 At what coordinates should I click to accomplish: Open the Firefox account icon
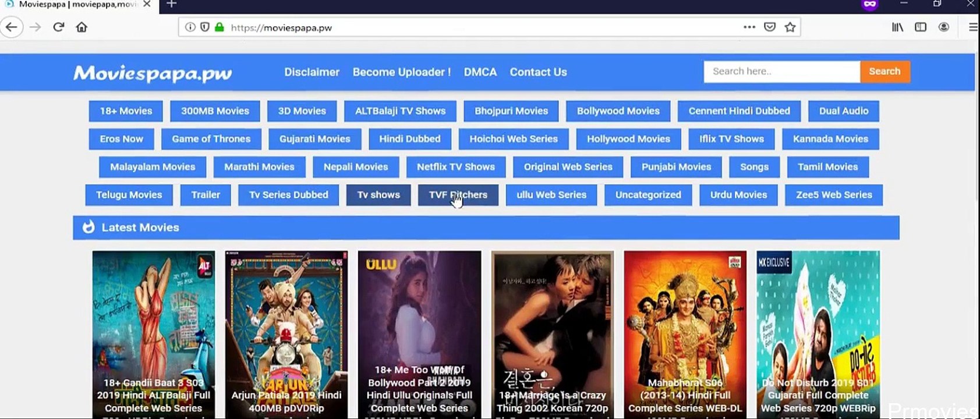point(944,27)
